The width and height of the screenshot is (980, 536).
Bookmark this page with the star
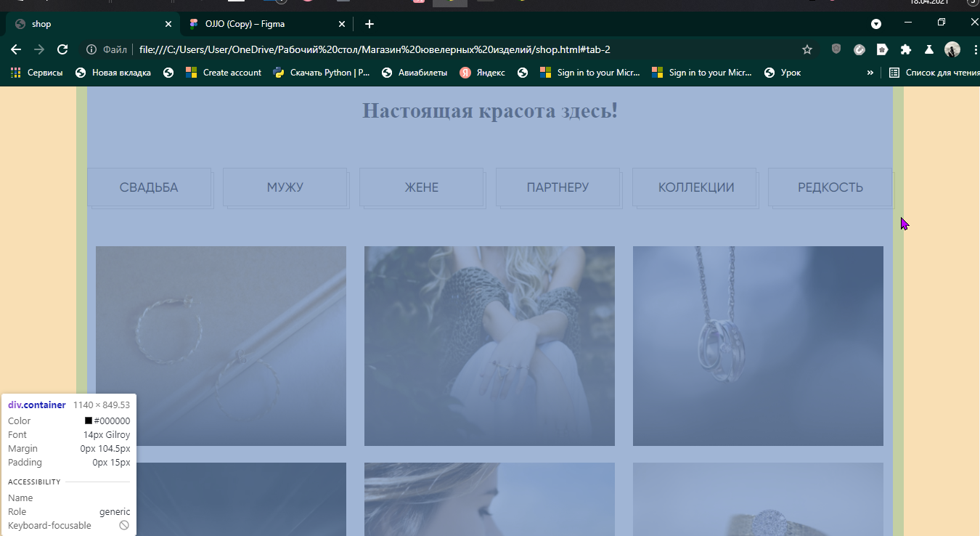pyautogui.click(x=807, y=49)
